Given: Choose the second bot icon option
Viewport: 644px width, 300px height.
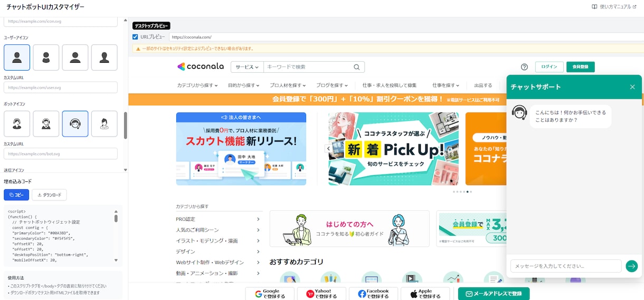Looking at the screenshot, I should (x=46, y=124).
